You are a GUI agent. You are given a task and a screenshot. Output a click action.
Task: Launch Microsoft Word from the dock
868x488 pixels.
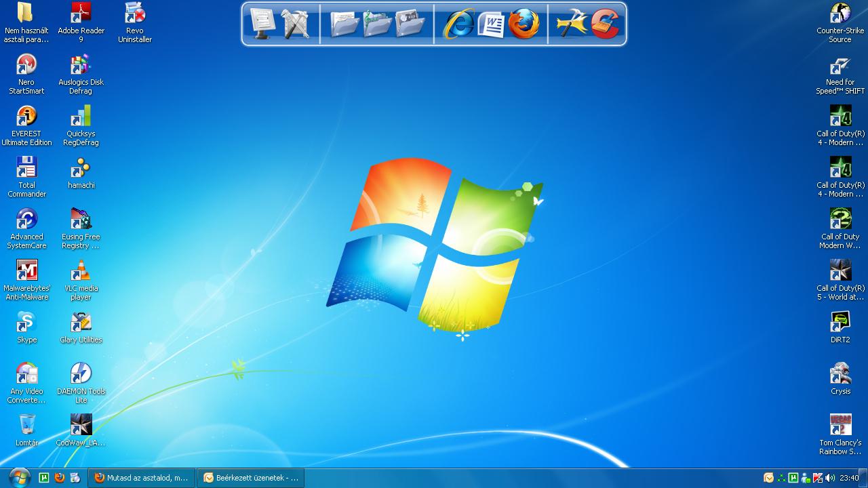[x=492, y=24]
